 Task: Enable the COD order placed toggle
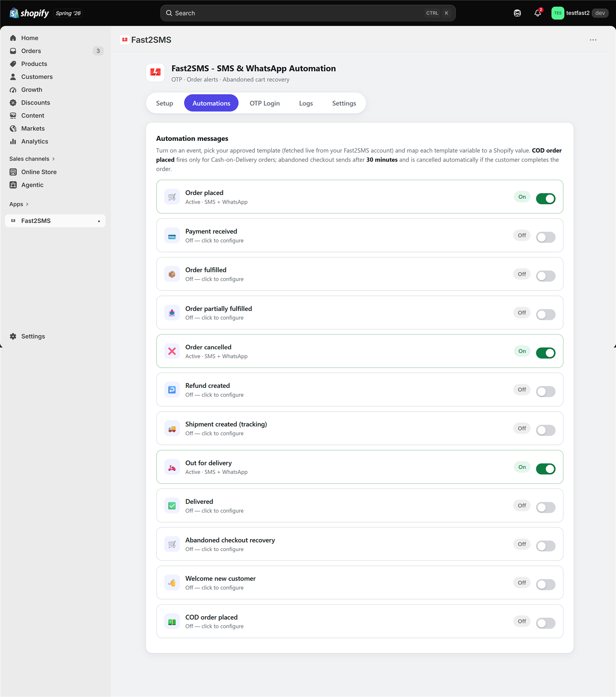click(x=546, y=623)
